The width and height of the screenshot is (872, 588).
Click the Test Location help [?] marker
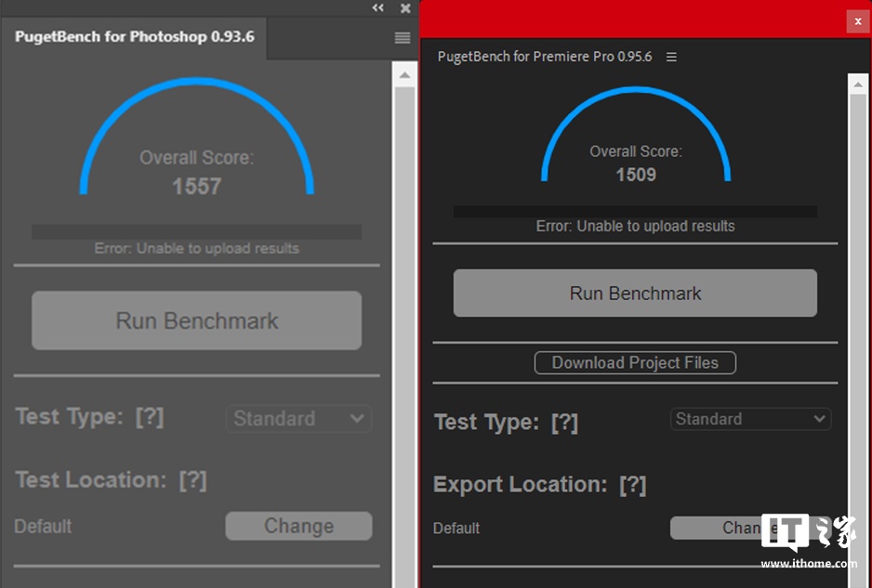(x=192, y=480)
